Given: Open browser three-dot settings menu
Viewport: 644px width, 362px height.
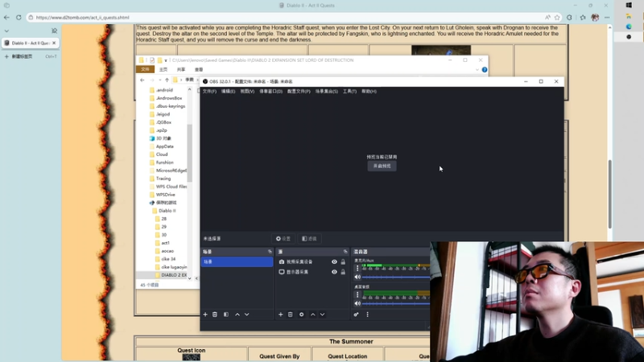Looking at the screenshot, I should coord(607,17).
